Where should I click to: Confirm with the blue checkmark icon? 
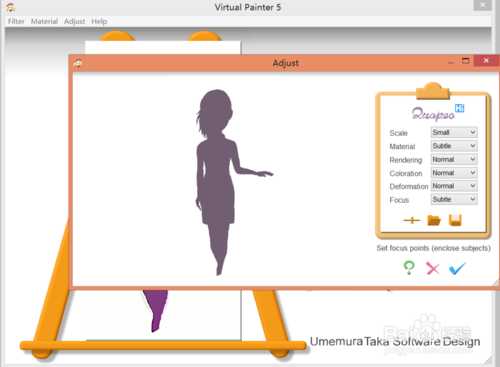pos(457,268)
